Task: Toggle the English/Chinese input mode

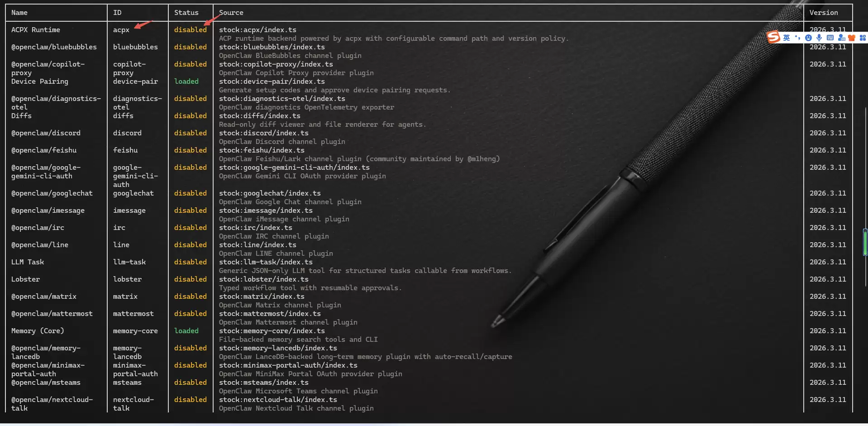Action: click(x=787, y=38)
